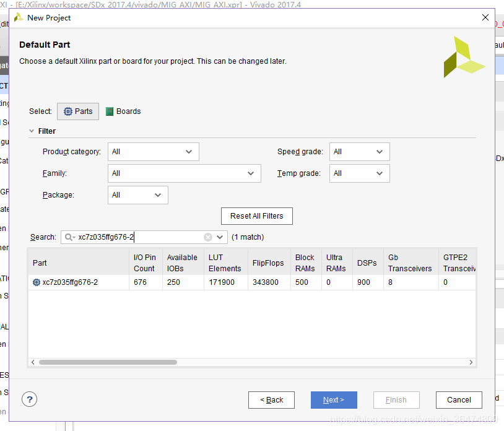Click Reset All Filters button
Screen dimensions: 504x431
[x=256, y=216]
